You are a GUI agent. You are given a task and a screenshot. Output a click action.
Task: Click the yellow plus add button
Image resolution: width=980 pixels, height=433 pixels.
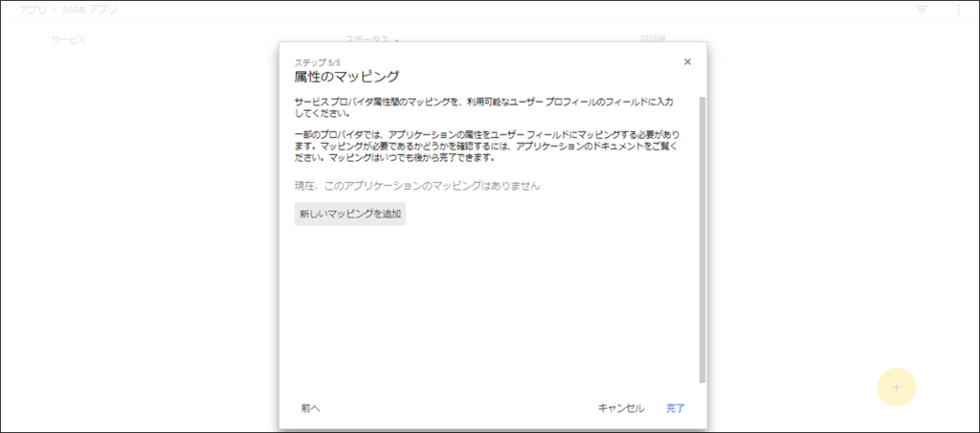pyautogui.click(x=897, y=387)
